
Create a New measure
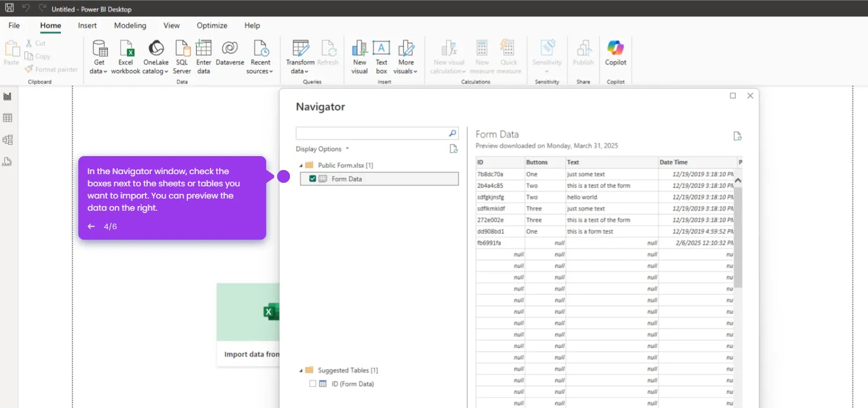(482, 57)
